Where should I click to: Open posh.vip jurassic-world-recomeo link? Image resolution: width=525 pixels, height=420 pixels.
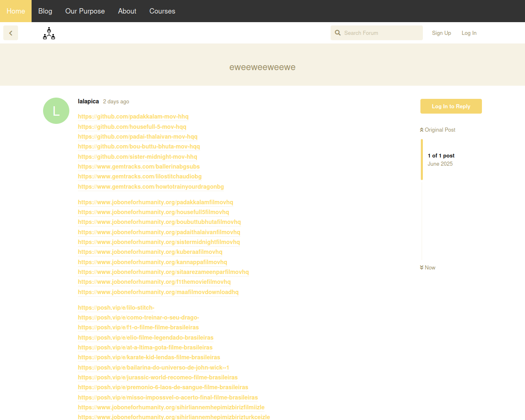pyautogui.click(x=158, y=377)
